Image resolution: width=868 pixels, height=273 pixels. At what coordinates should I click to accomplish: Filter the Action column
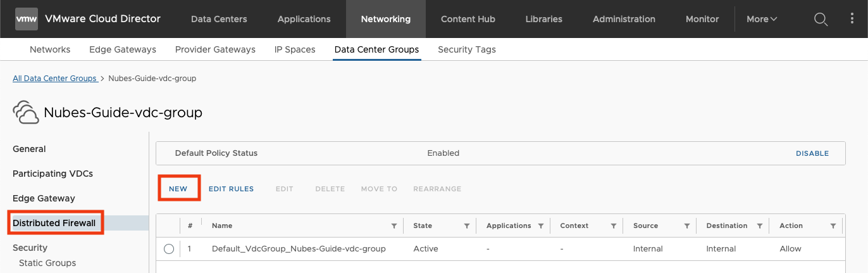tap(833, 226)
